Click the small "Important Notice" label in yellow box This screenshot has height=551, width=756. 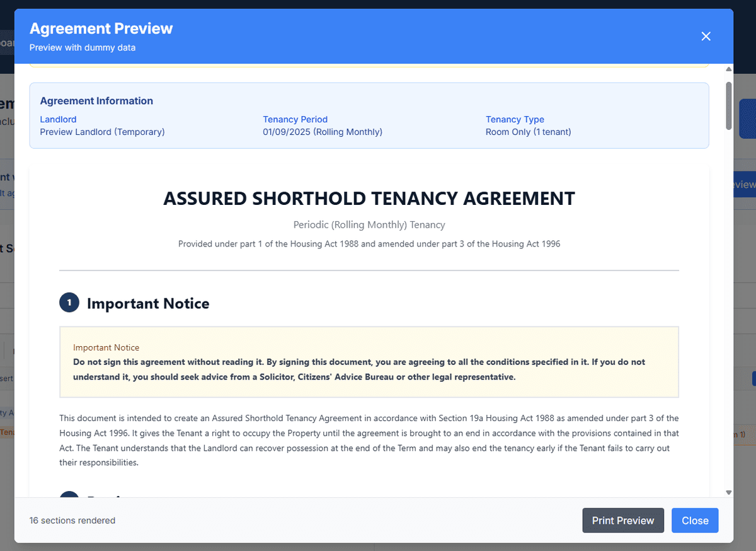point(106,347)
